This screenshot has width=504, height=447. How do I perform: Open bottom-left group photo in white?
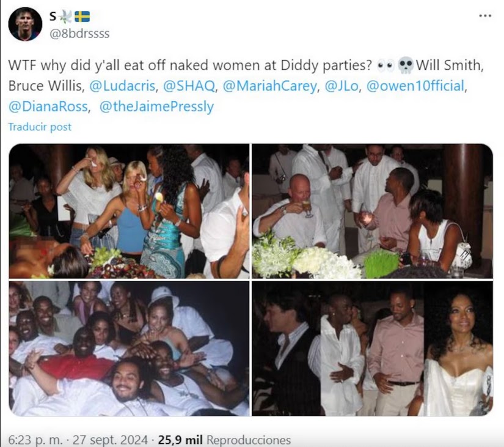coord(130,349)
